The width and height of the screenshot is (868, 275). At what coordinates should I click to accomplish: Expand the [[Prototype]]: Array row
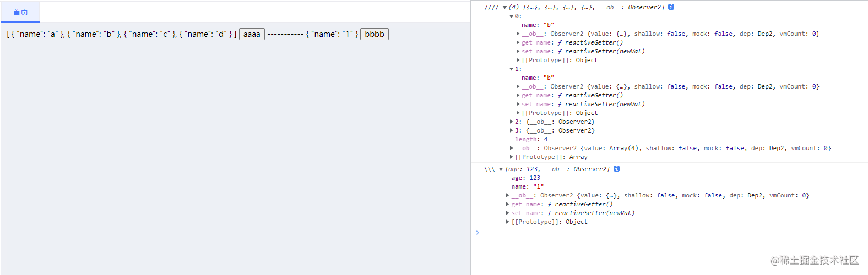[511, 157]
